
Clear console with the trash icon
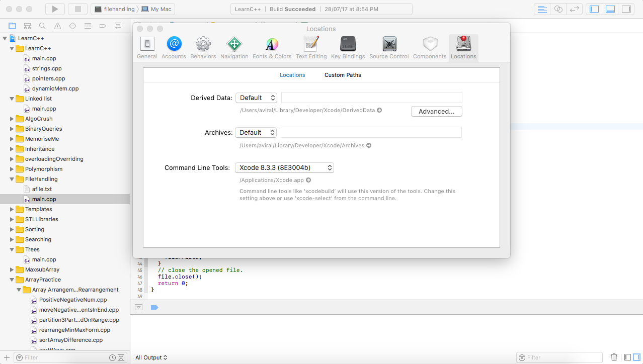click(614, 357)
